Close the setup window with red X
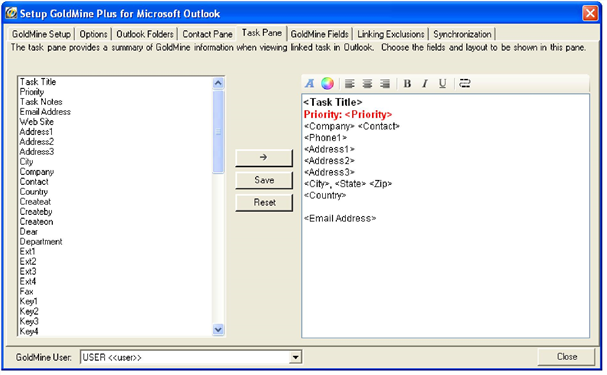Viewport: 607px width, 375px height. pos(590,14)
